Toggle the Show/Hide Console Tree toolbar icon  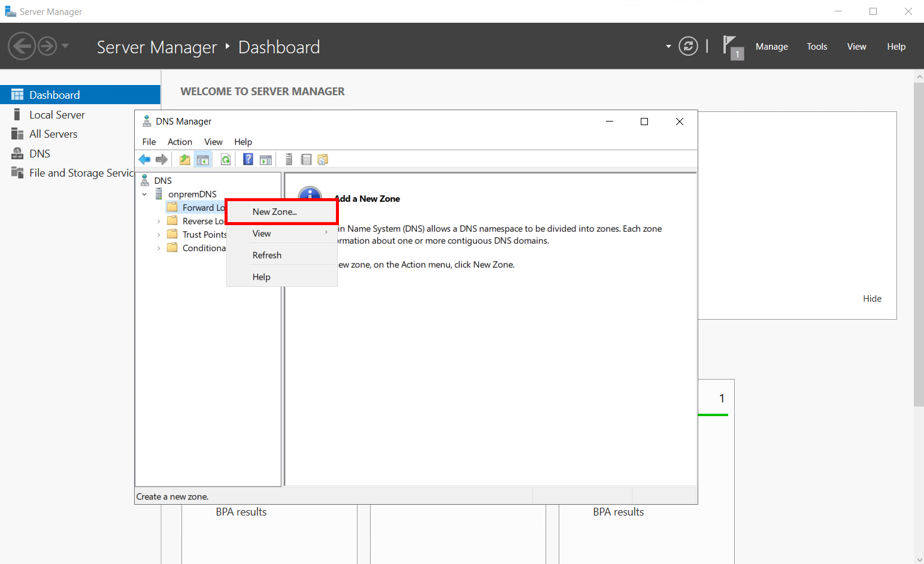203,159
